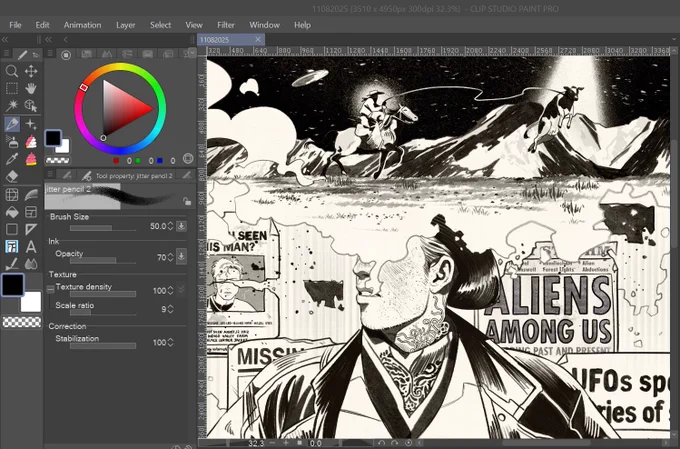Open the Filter menu
Screen dimensions: 680x449
[x=226, y=25]
